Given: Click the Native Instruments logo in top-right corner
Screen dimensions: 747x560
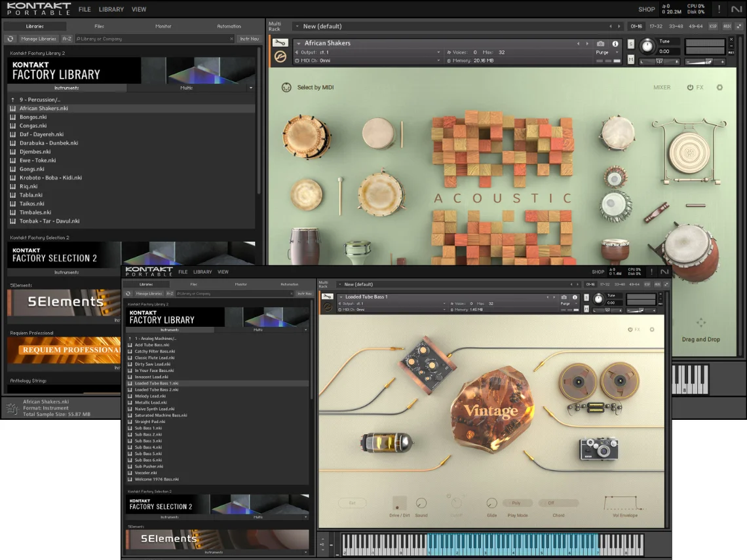Looking at the screenshot, I should point(736,9).
